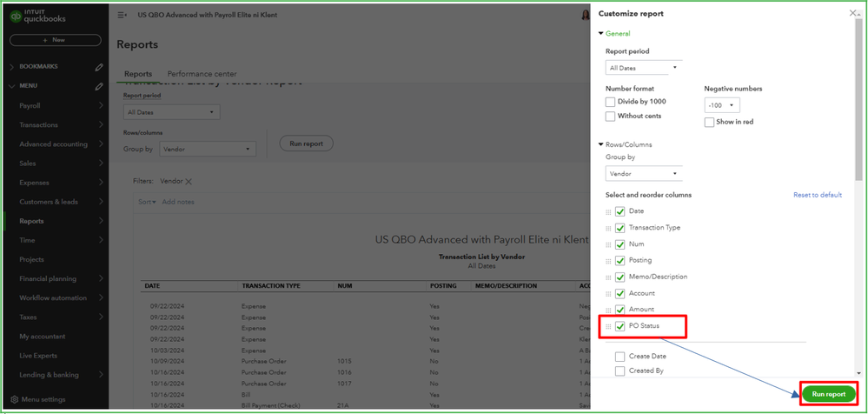
Task: Select the Reports tab
Action: 138,74
